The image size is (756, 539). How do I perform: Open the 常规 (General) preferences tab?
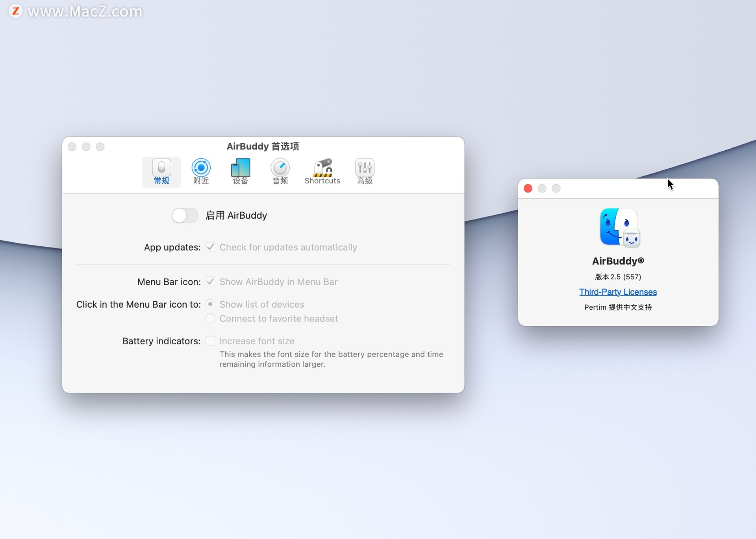click(x=161, y=172)
